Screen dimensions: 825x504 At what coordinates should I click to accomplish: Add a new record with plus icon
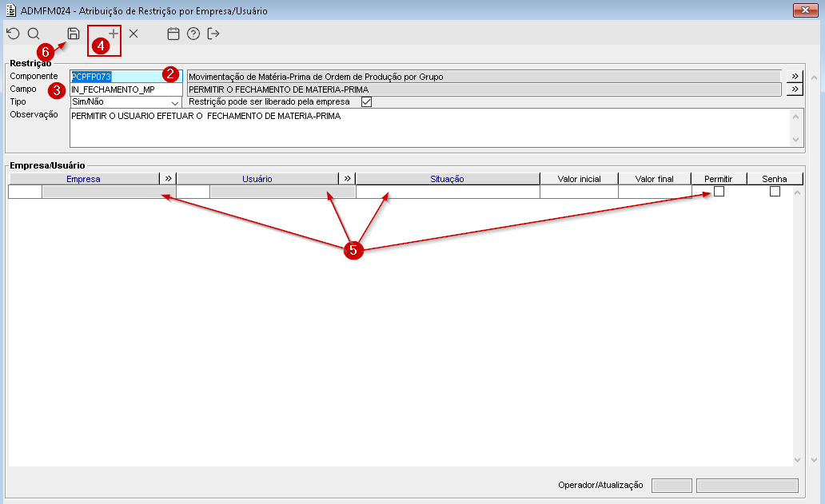[x=114, y=34]
